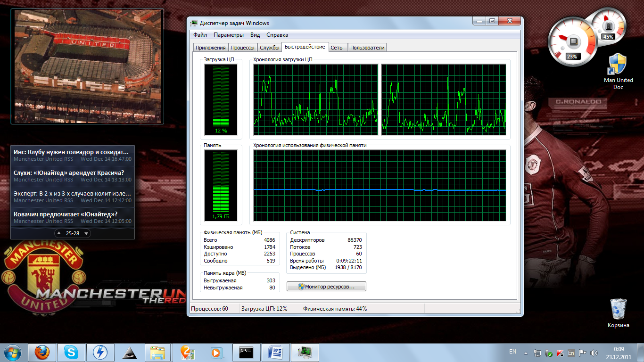Switch to the Command Prompt taskbar button
Image resolution: width=644 pixels, height=362 pixels.
pos(247,352)
